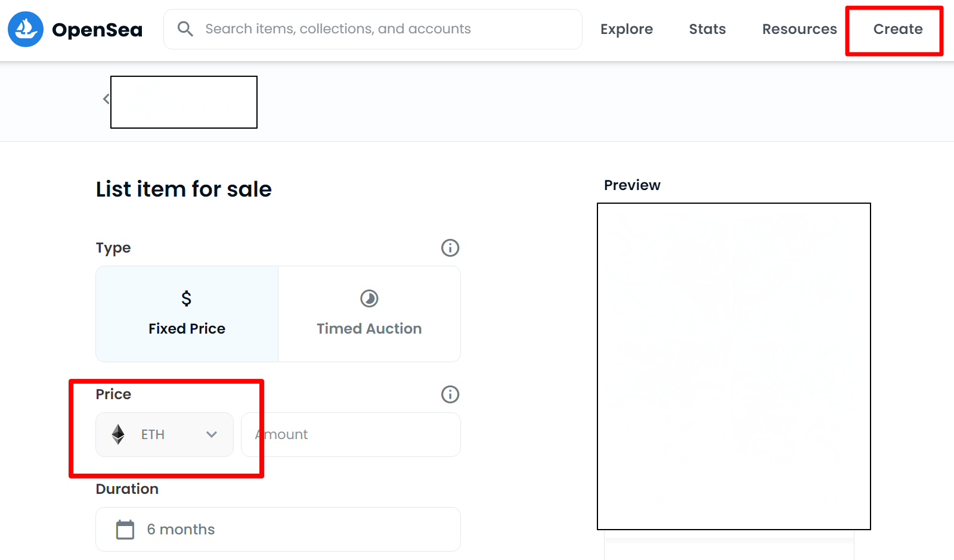954x560 pixels.
Task: Open the Stats menu
Action: tap(707, 29)
